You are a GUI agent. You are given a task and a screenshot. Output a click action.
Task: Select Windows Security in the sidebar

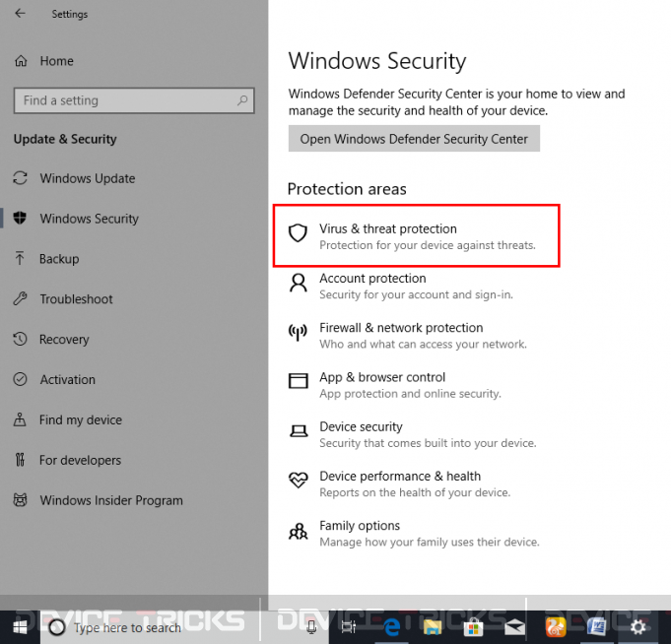click(89, 218)
